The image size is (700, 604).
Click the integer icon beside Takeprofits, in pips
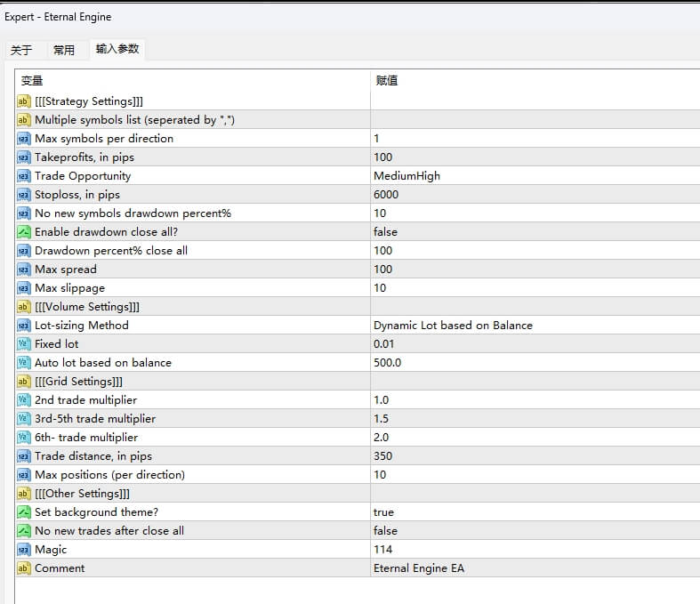24,157
